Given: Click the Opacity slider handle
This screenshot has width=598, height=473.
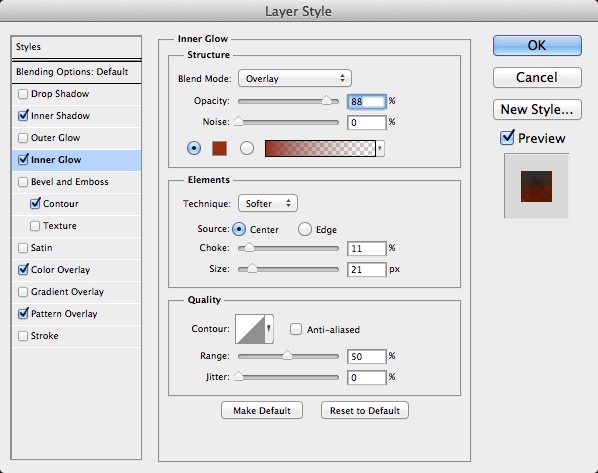Looking at the screenshot, I should (x=326, y=100).
